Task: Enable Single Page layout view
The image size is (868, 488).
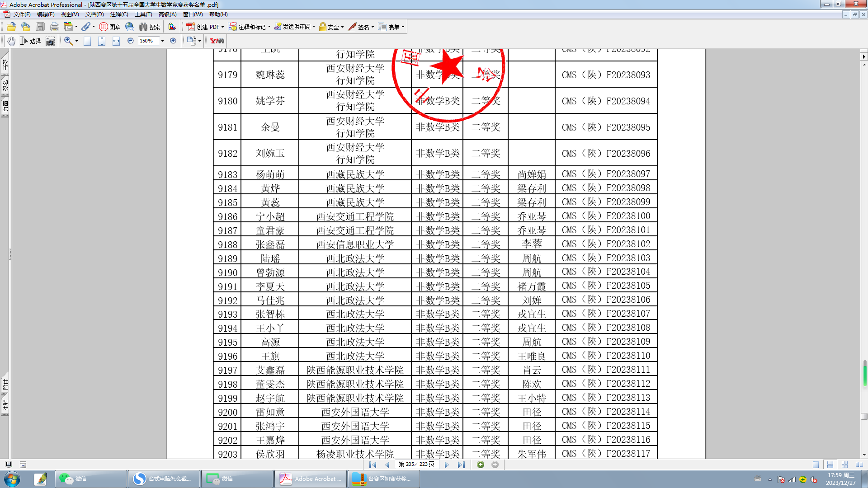Action: pos(816,465)
